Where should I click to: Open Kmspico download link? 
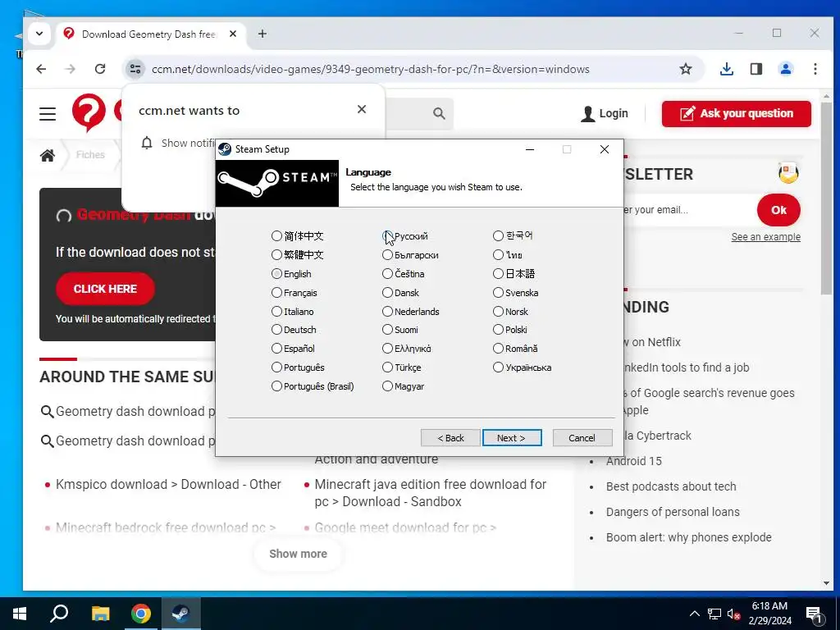pyautogui.click(x=168, y=484)
